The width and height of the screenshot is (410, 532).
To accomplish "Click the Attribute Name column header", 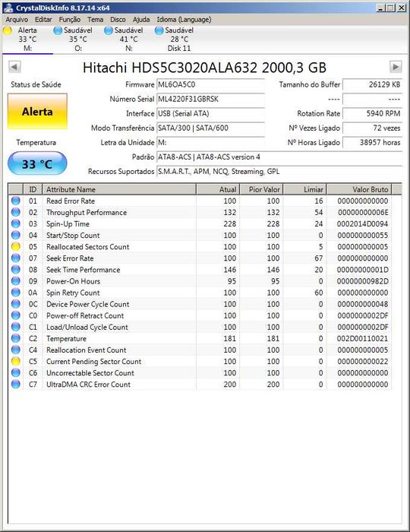I will (119, 189).
